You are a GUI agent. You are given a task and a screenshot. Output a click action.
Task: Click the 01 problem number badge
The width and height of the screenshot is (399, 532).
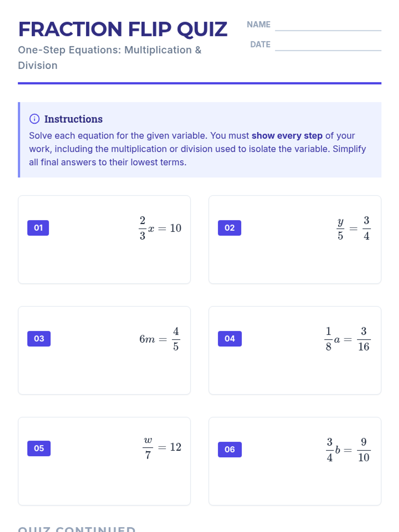(38, 228)
